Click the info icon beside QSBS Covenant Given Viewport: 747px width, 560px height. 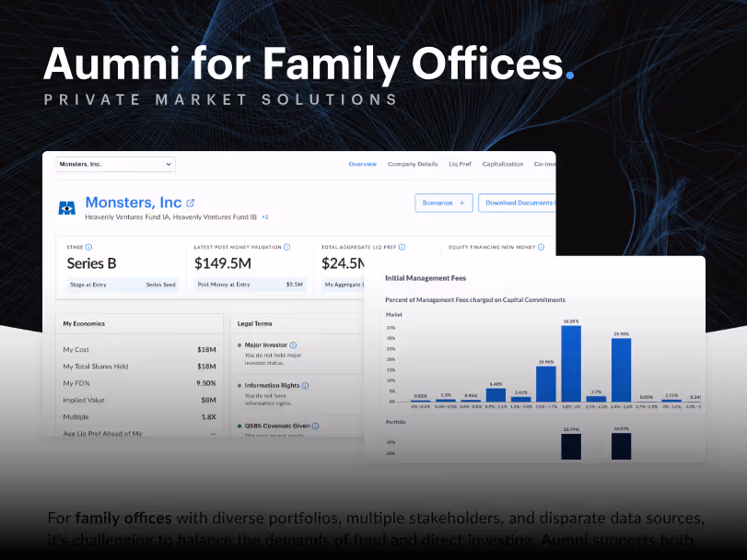tap(315, 426)
